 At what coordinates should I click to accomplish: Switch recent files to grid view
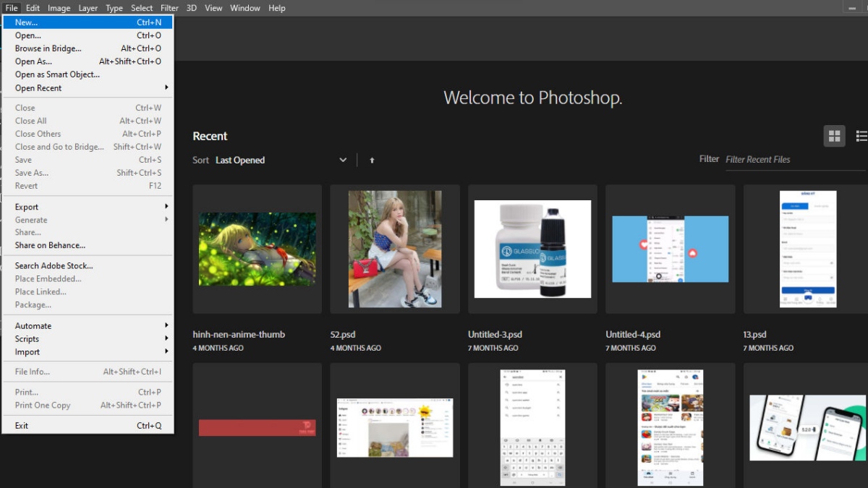click(835, 136)
